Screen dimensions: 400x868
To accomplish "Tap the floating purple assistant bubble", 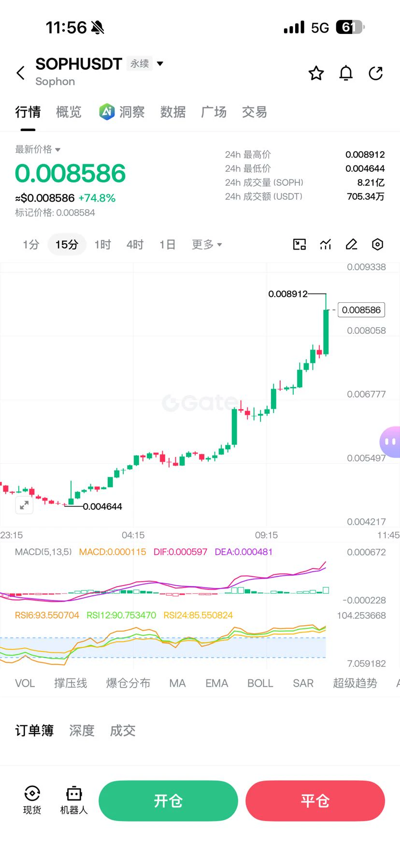I will pyautogui.click(x=390, y=441).
